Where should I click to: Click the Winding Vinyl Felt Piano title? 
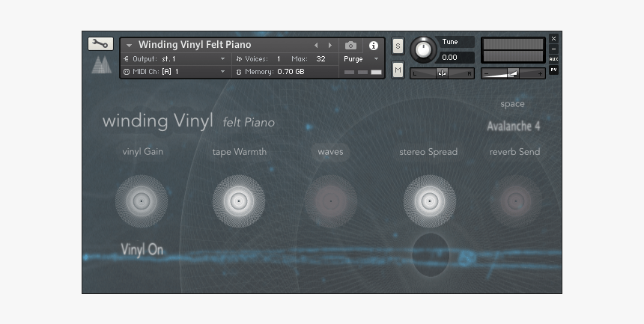(x=195, y=45)
